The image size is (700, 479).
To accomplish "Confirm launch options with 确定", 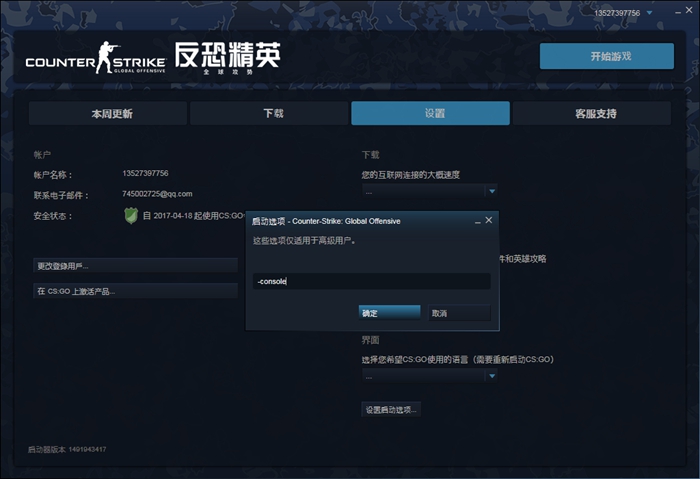I will pos(389,313).
